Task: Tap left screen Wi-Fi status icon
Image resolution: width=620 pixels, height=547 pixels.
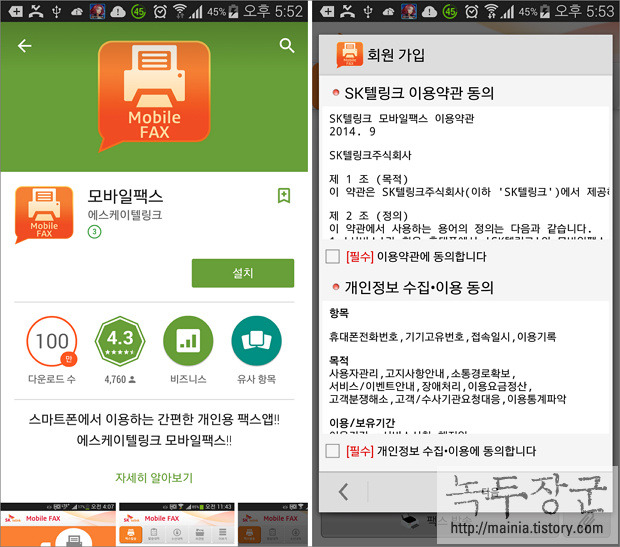Action: pos(180,11)
